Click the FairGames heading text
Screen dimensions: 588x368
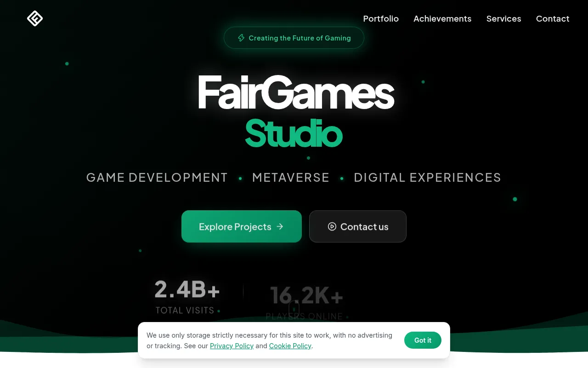296,92
